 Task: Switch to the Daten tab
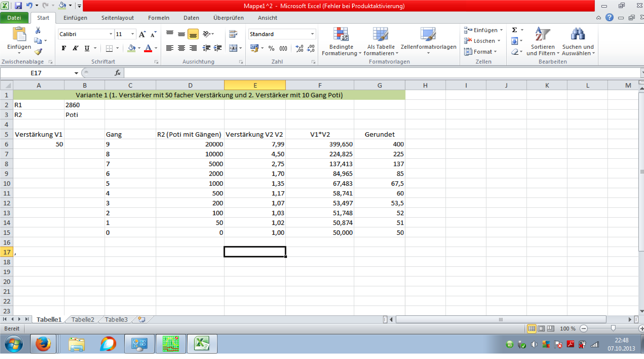click(191, 18)
